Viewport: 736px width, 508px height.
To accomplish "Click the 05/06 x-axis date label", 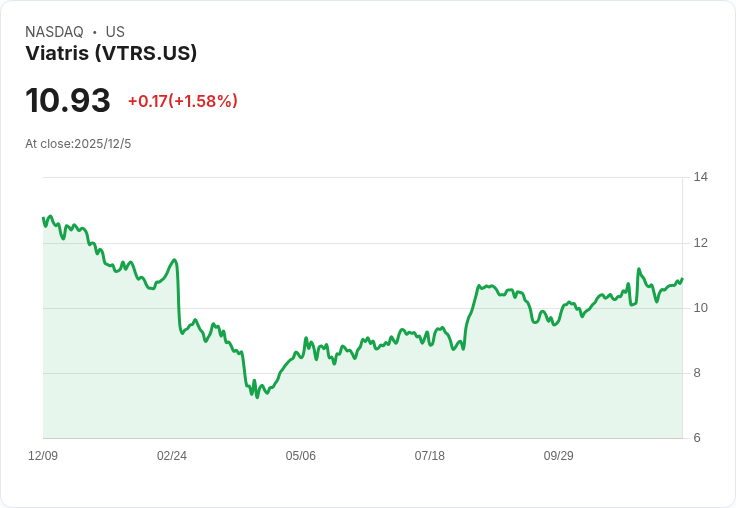I will pos(300,455).
